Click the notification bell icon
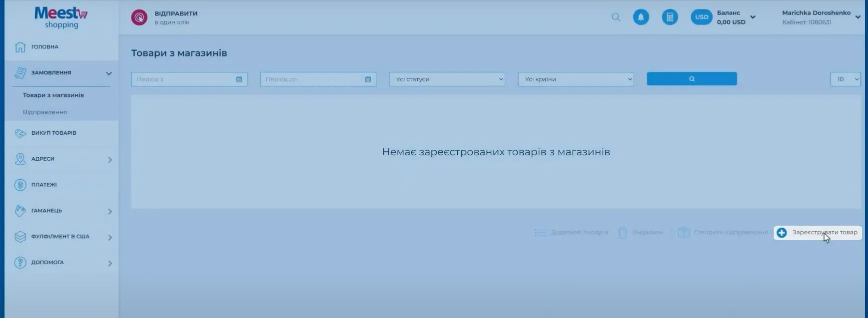Viewport: 868px width, 318px height. coord(641,17)
